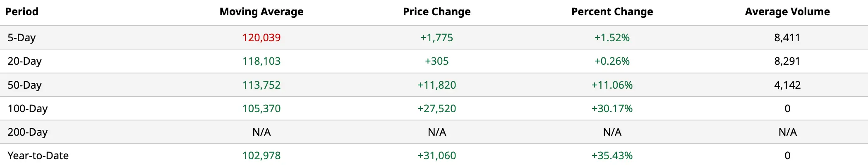Image resolution: width=868 pixels, height=165 pixels.
Task: Click the +11,820 price change value
Action: click(437, 85)
